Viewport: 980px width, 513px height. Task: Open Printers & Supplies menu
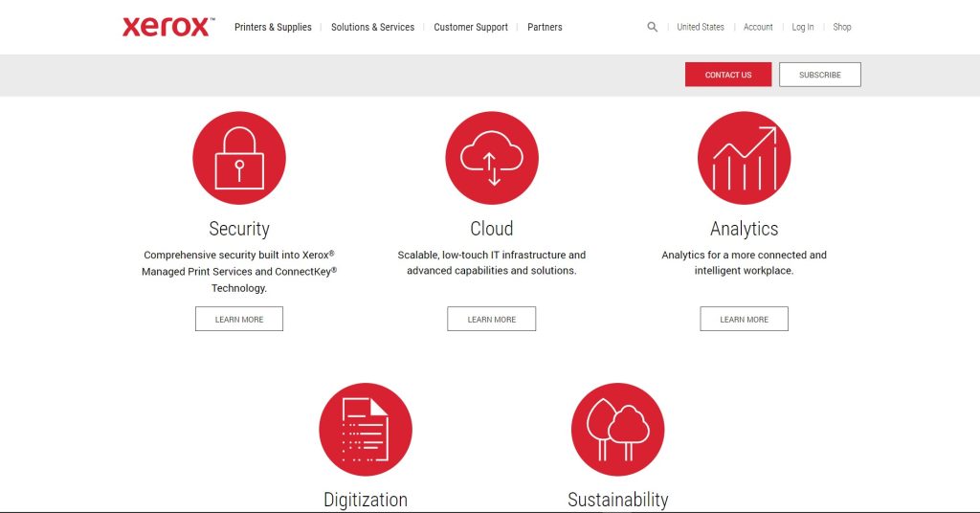(x=273, y=27)
